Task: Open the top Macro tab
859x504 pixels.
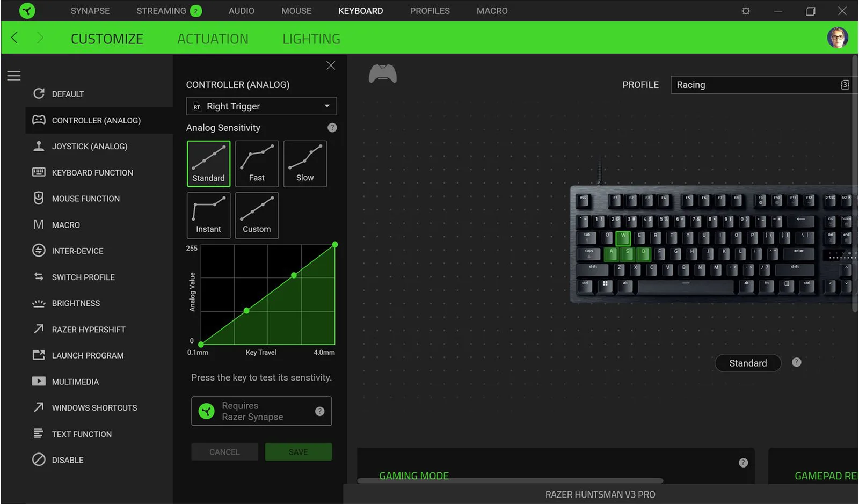Action: click(x=492, y=11)
